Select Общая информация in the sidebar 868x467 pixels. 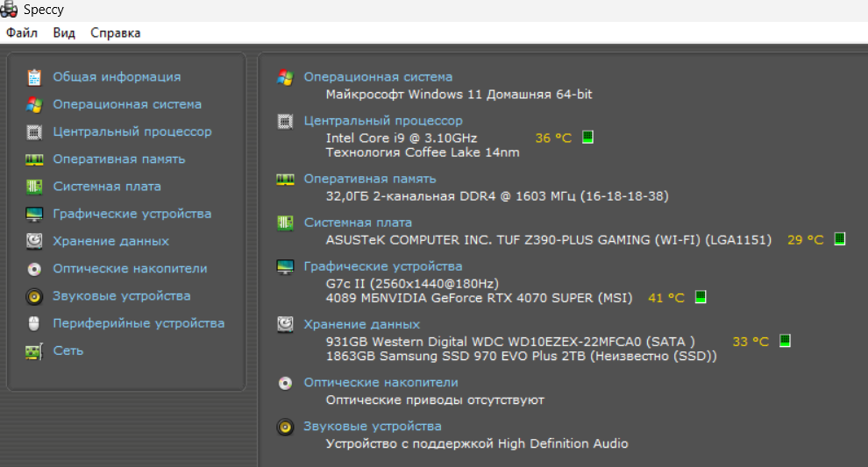117,77
